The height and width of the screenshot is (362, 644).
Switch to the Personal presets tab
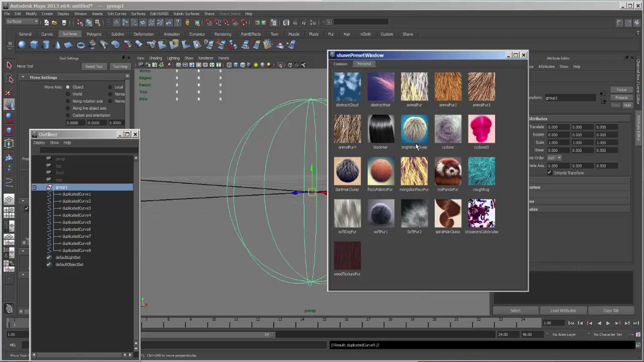(x=364, y=64)
